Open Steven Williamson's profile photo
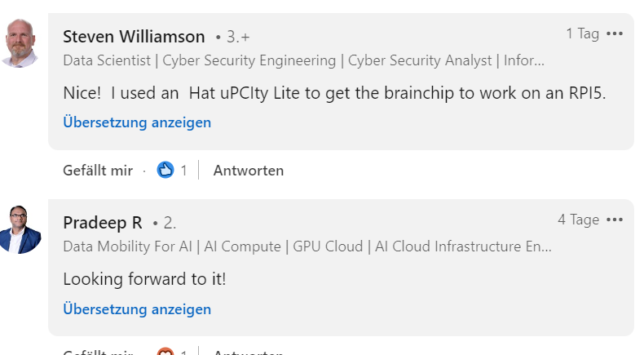The width and height of the screenshot is (644, 355). [20, 43]
